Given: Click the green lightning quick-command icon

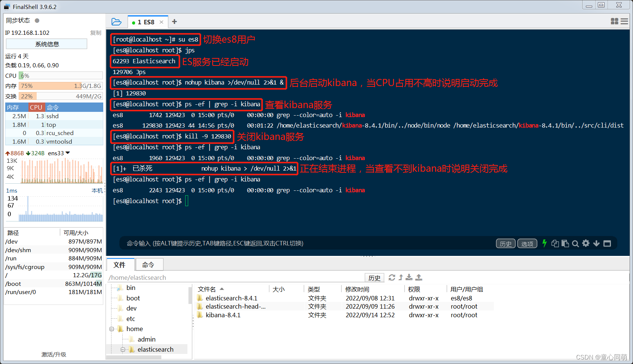Looking at the screenshot, I should point(544,243).
